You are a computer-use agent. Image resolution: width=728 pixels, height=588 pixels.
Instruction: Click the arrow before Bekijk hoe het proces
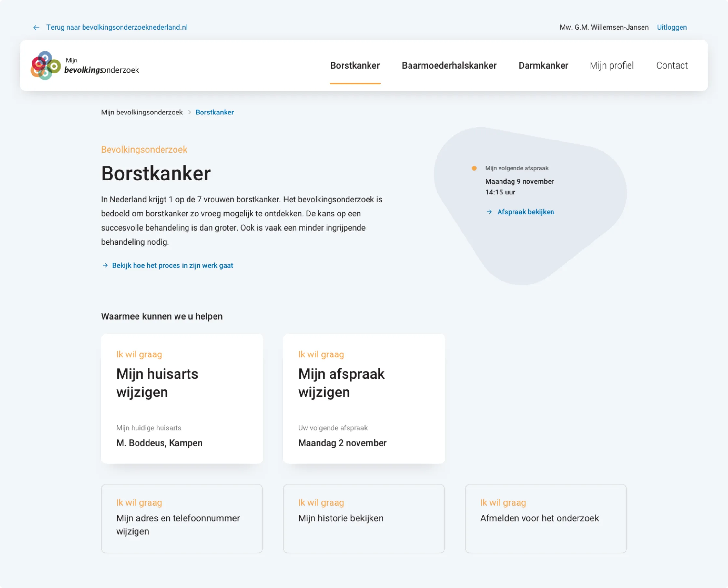click(x=105, y=266)
